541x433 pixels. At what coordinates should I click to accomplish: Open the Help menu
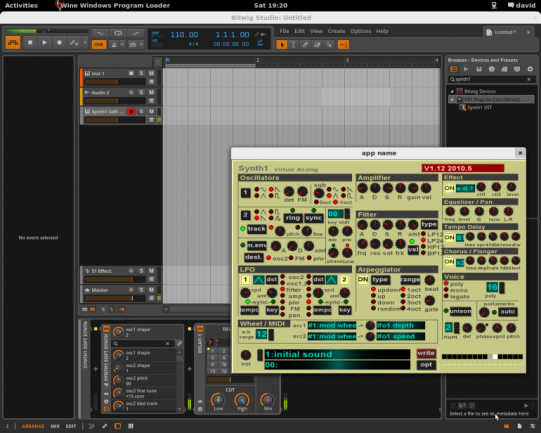382,31
